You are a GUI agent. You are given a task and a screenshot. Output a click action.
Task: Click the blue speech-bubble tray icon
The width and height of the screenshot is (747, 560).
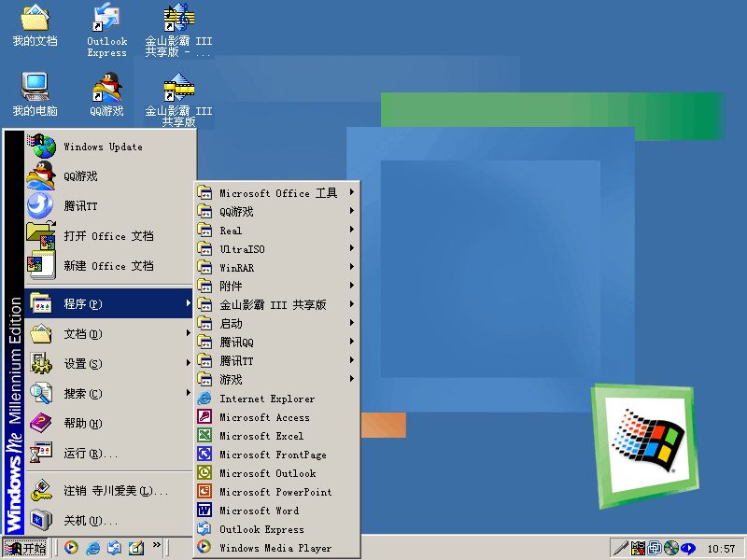(688, 548)
